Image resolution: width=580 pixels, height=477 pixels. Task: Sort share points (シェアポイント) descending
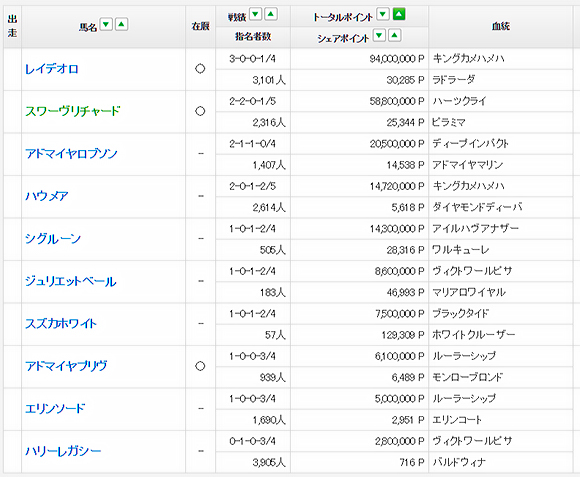click(379, 35)
